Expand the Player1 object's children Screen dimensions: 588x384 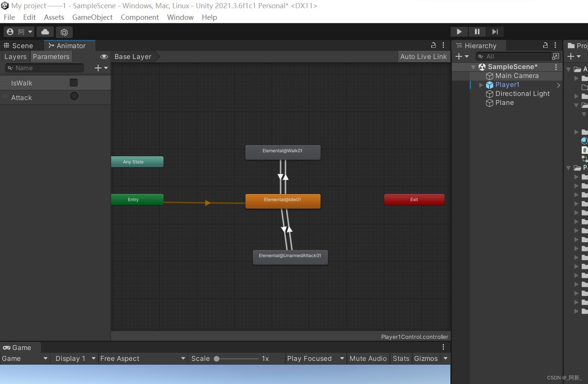[481, 85]
